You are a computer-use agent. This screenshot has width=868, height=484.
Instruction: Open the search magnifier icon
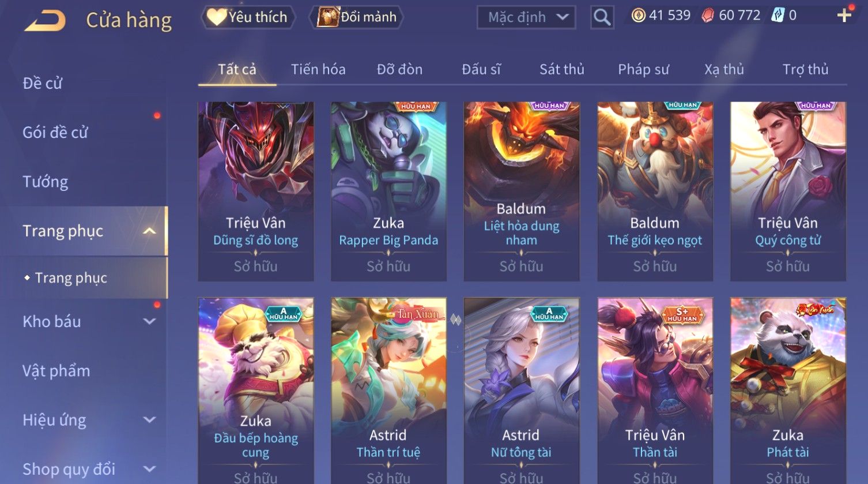click(x=602, y=17)
